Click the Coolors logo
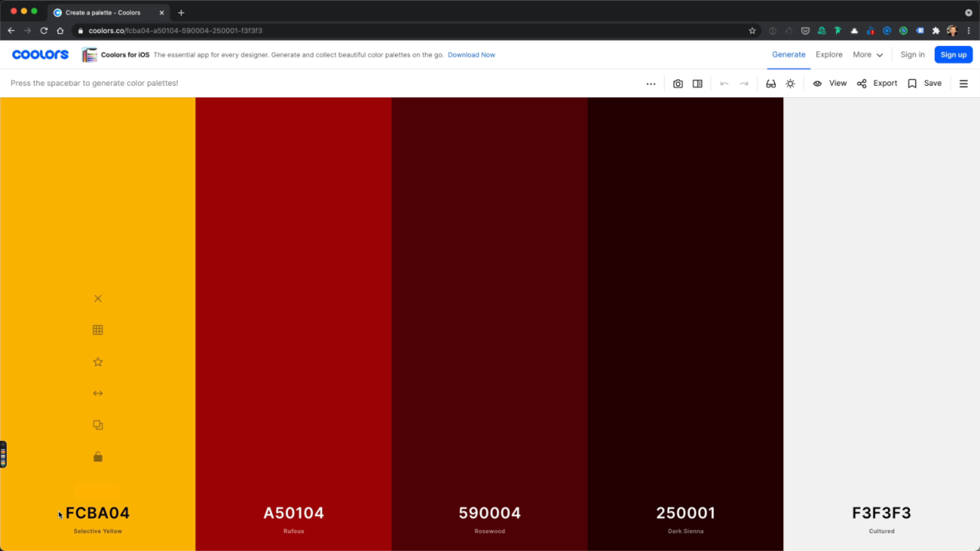 [41, 54]
